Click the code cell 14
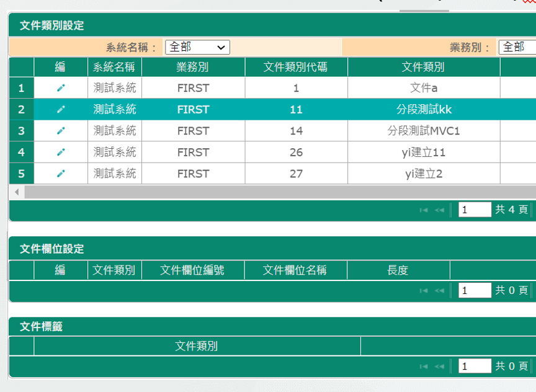536x392 pixels. point(296,131)
